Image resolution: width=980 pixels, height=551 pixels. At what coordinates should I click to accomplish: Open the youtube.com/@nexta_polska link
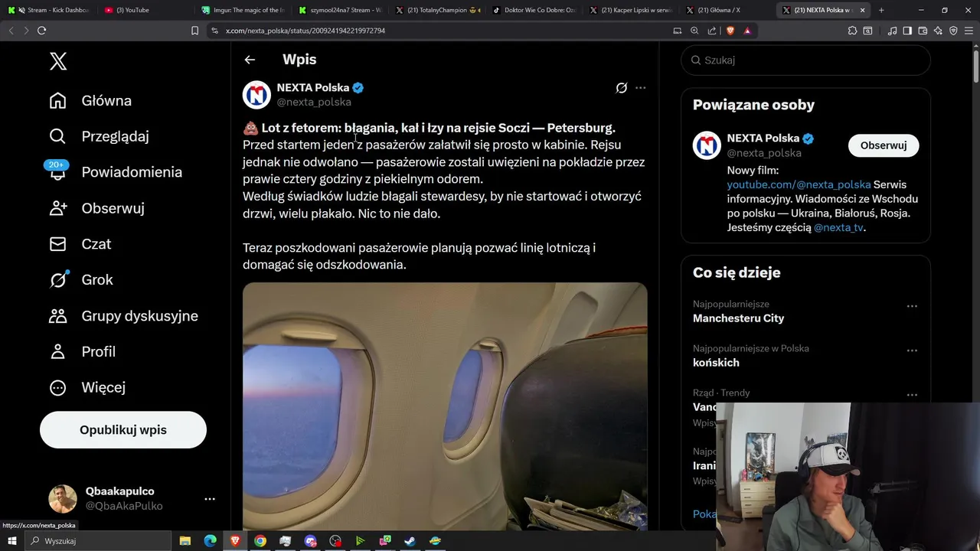pyautogui.click(x=799, y=184)
